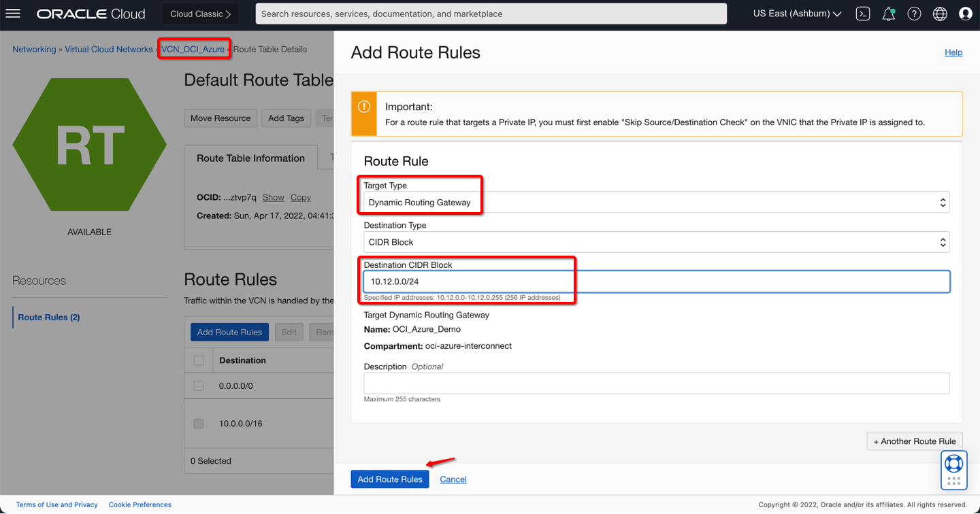This screenshot has width=980, height=514.
Task: Click the + Another Route Rule button
Action: click(915, 441)
